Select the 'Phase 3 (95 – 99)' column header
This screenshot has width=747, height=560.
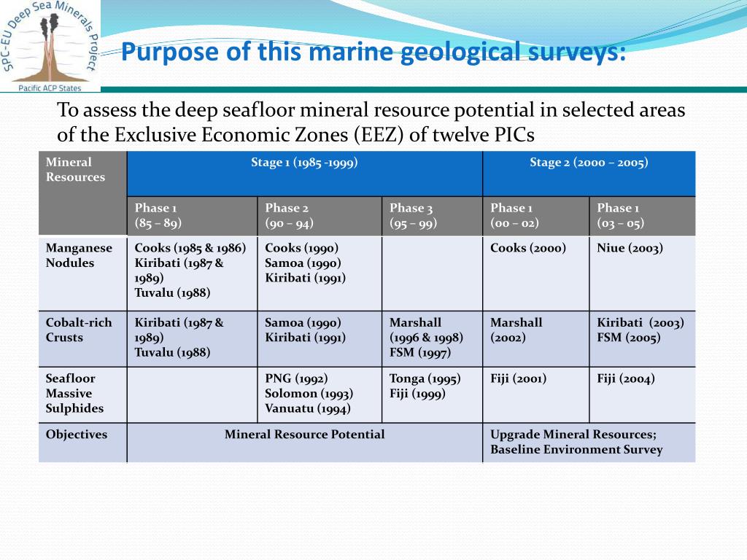[x=432, y=216]
